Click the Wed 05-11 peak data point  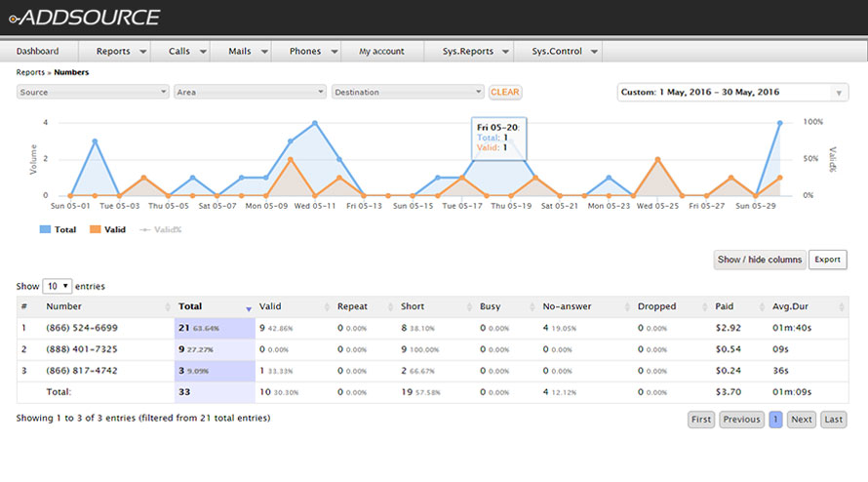[315, 123]
